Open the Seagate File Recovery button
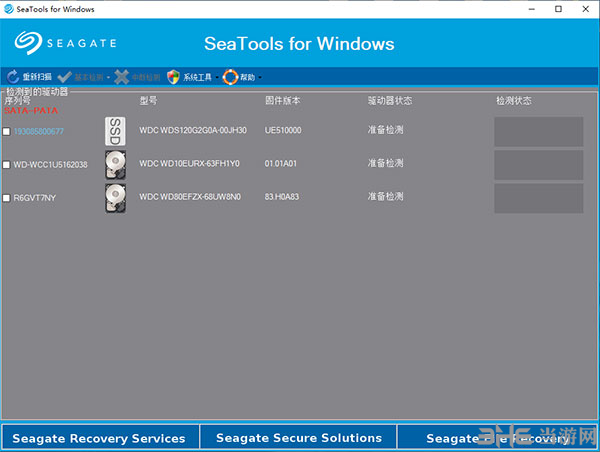The image size is (600, 452). click(497, 437)
